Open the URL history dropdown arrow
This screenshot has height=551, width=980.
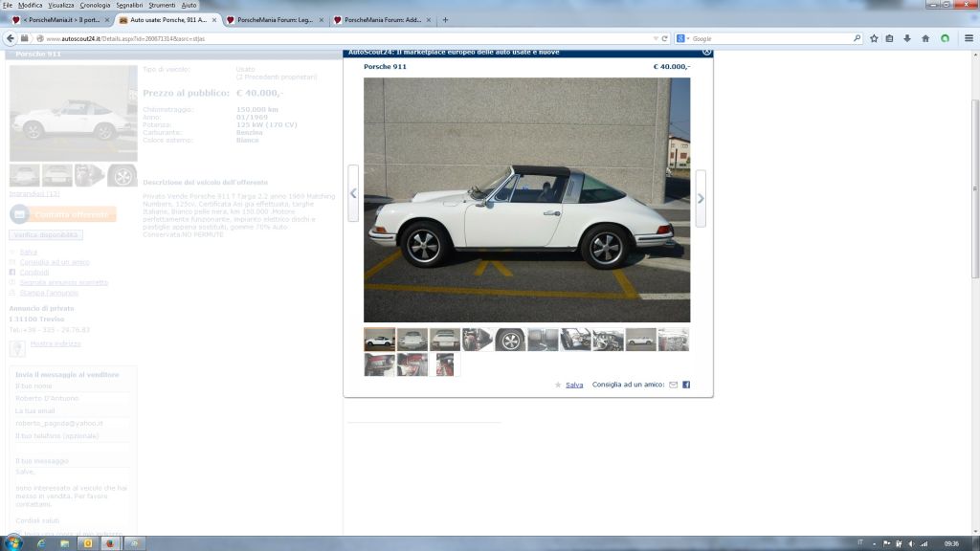tap(655, 38)
